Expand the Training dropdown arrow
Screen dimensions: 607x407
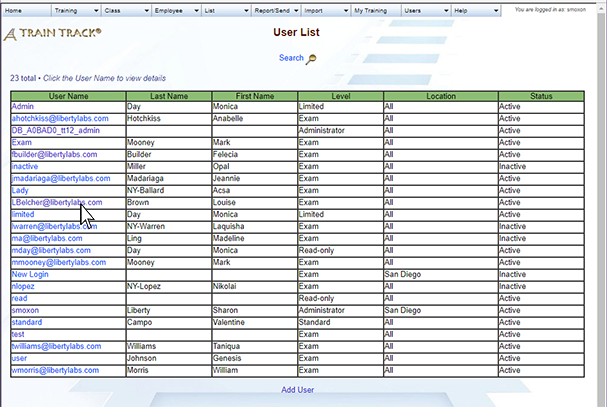(x=96, y=11)
